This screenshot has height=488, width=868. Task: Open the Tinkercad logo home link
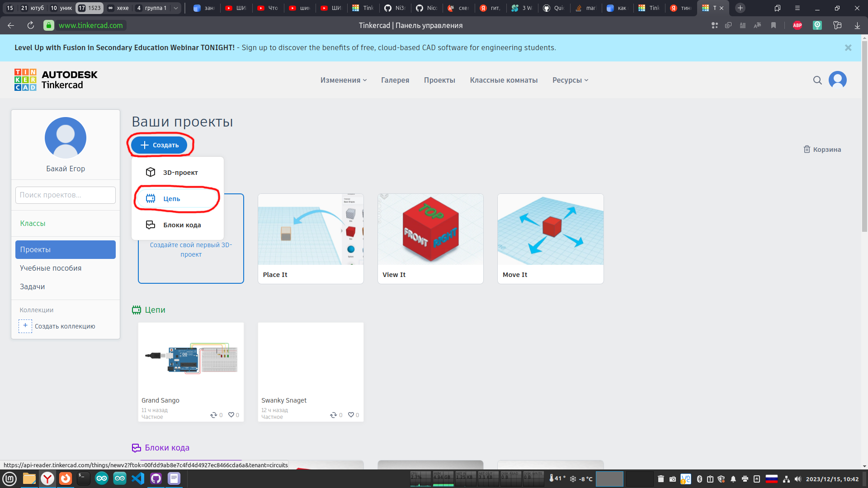56,80
